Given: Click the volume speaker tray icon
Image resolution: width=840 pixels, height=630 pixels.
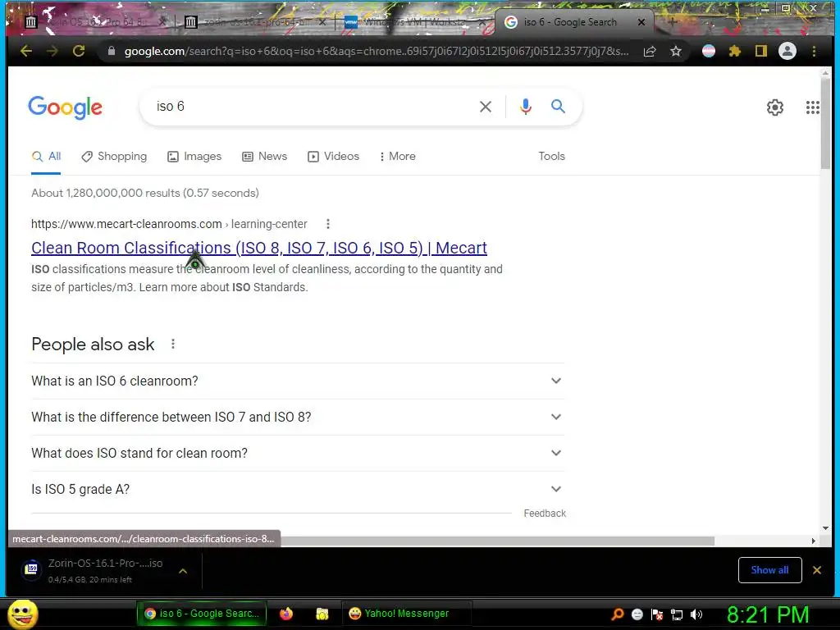Looking at the screenshot, I should 696,614.
